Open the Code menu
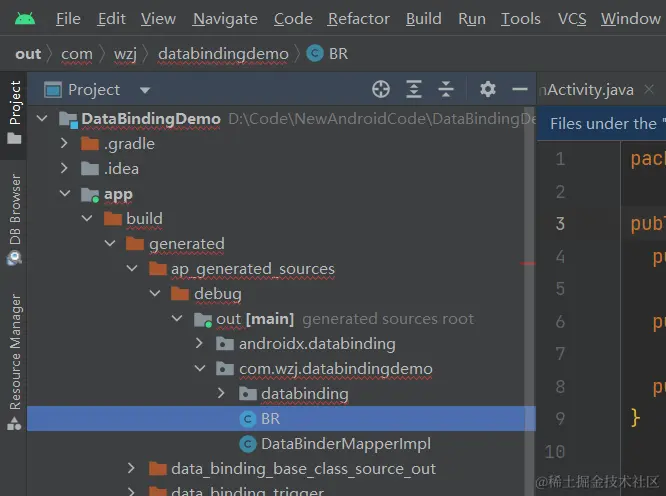Screen dimensions: 666x496 [x=293, y=19]
